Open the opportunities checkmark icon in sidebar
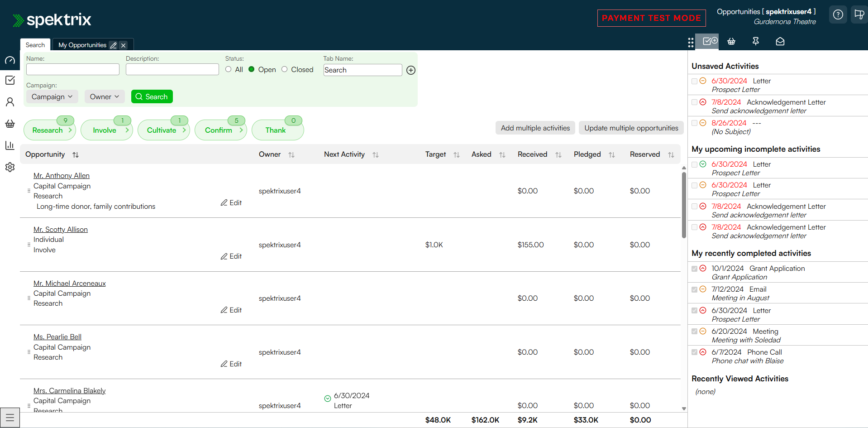This screenshot has width=868, height=428. point(10,80)
